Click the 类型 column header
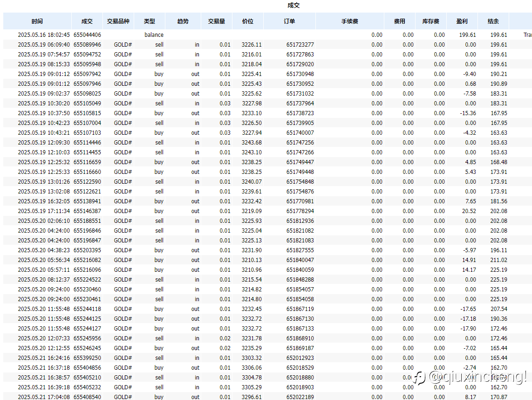The width and height of the screenshot is (532, 400). point(149,21)
